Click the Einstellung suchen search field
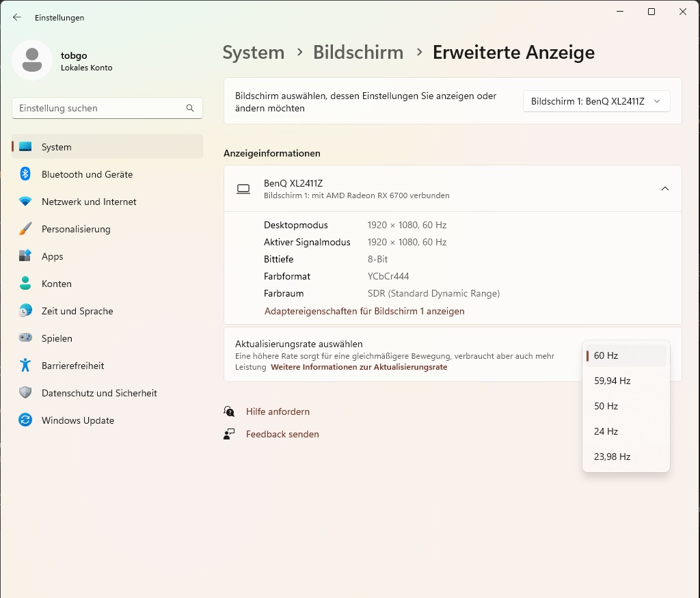This screenshot has height=598, width=700. [x=99, y=108]
